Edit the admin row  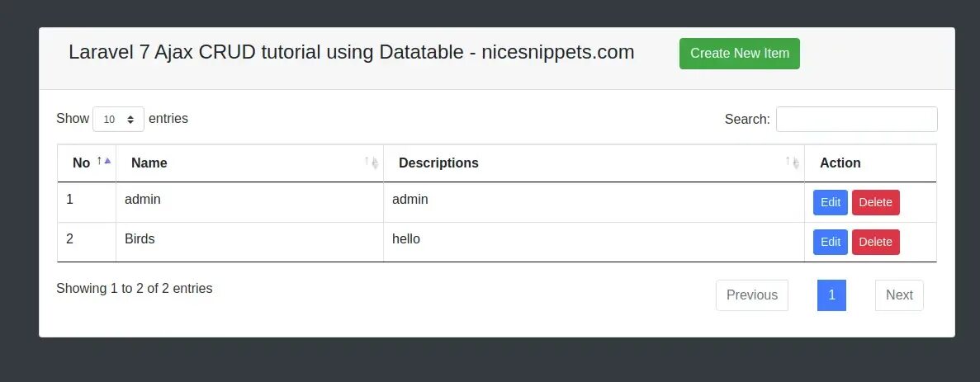pos(830,202)
